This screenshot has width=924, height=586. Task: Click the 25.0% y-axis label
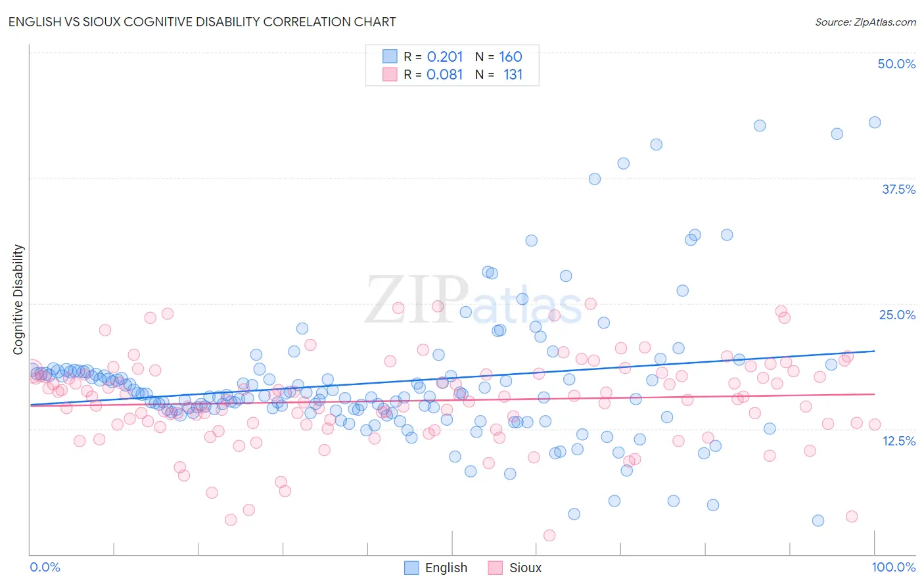click(x=897, y=315)
